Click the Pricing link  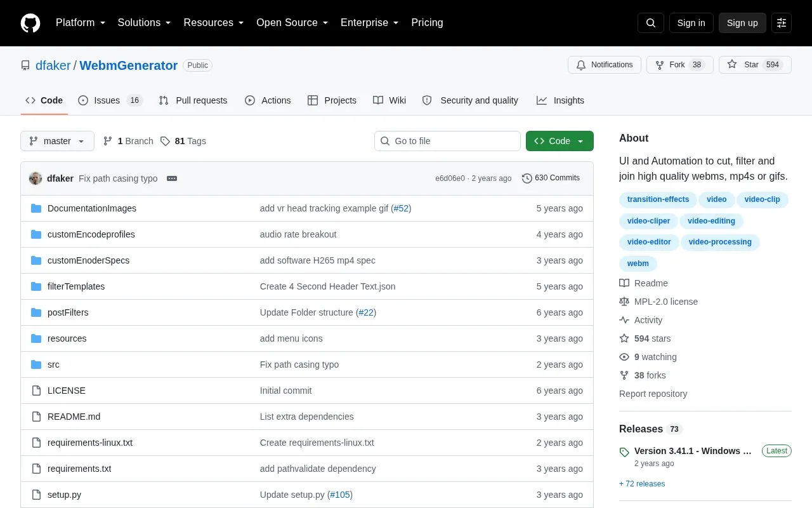[x=427, y=23]
